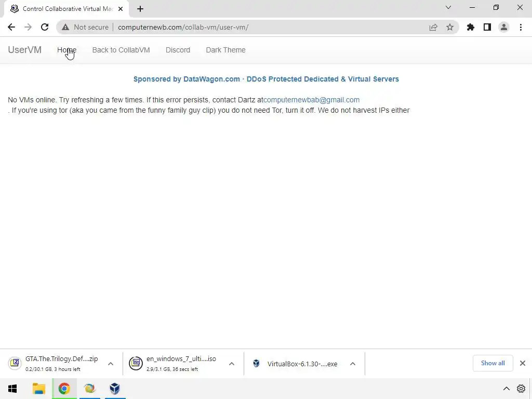Reload the current page
The width and height of the screenshot is (532, 399).
(45, 27)
